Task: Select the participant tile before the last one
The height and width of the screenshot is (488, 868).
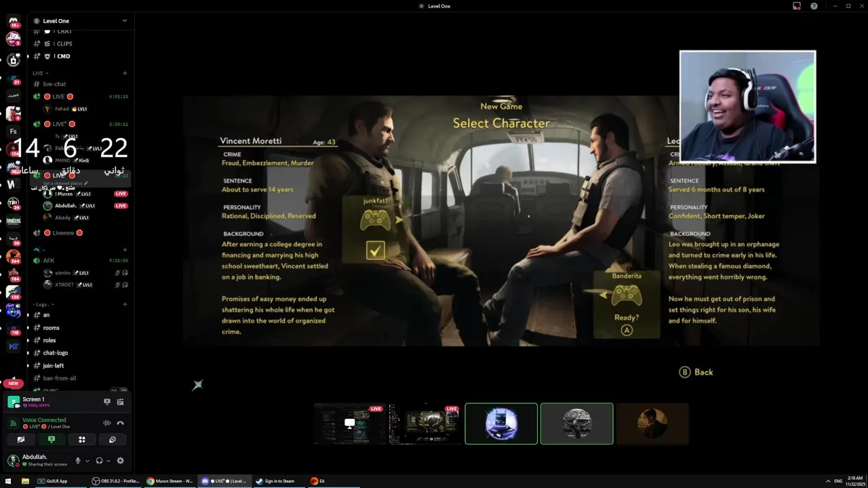Action: point(577,424)
